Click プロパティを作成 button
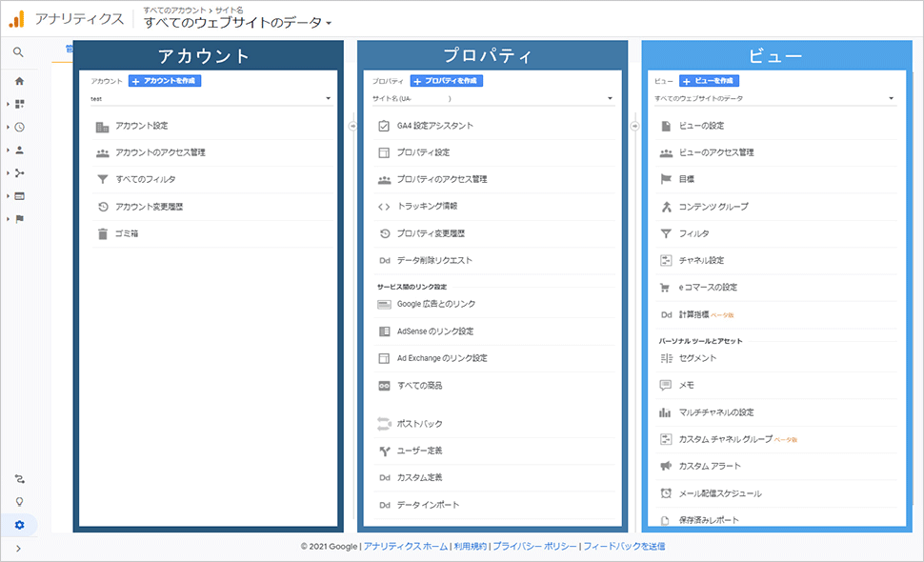The image size is (924, 562). 446,81
